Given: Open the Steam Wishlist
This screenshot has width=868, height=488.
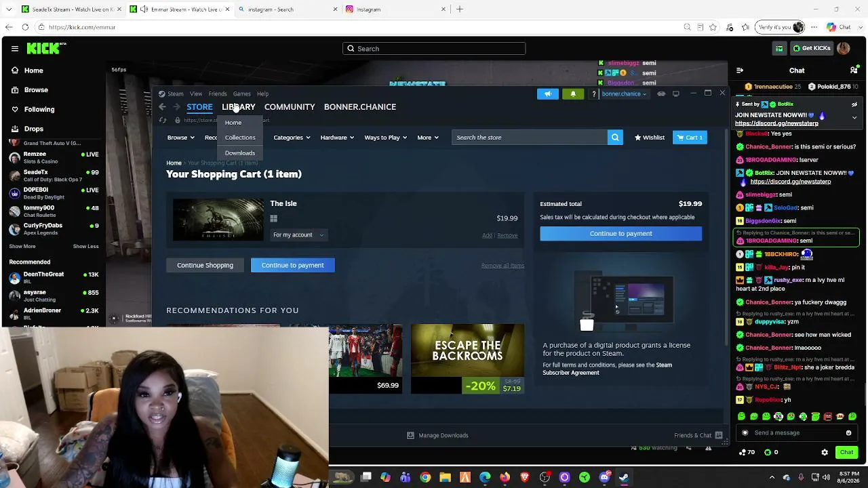Looking at the screenshot, I should coord(649,138).
